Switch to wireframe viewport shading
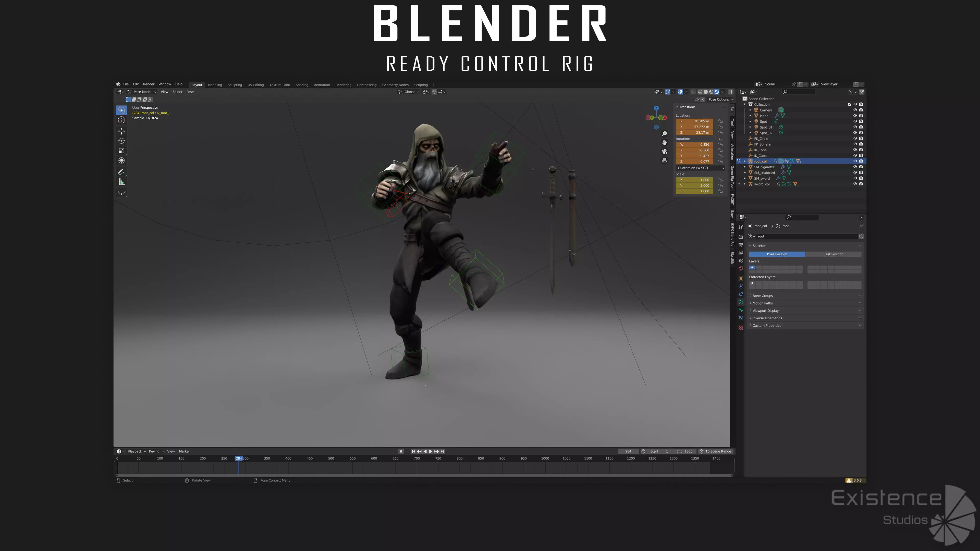The height and width of the screenshot is (551, 980). pyautogui.click(x=700, y=92)
